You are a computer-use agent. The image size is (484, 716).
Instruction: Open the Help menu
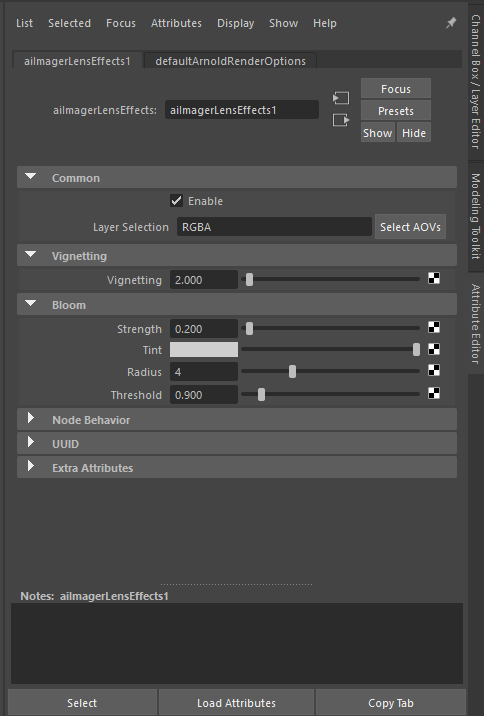tap(325, 23)
